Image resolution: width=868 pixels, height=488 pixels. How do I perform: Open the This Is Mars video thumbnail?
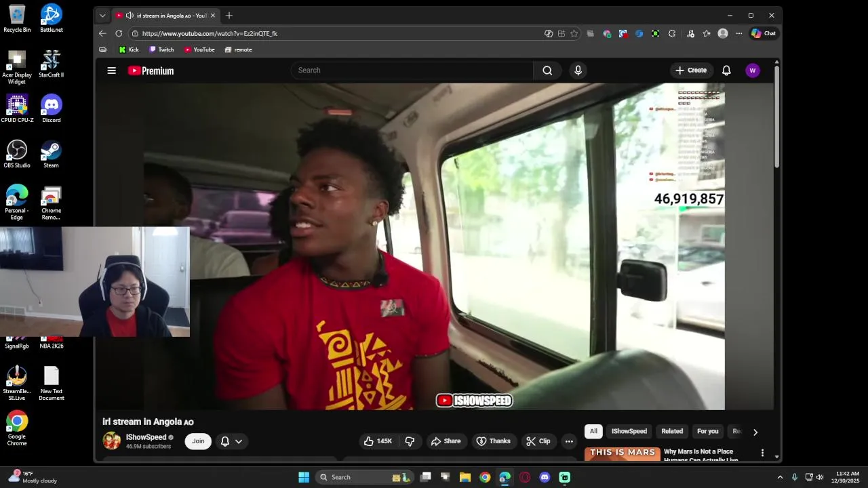[x=623, y=454]
